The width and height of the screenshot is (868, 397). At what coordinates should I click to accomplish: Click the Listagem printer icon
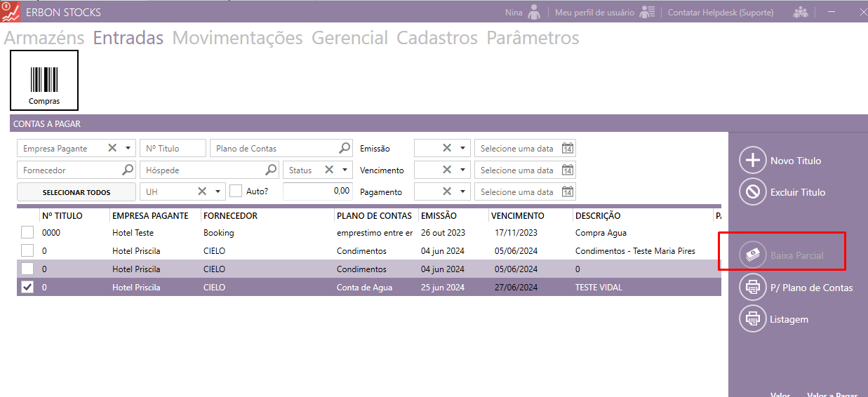pyautogui.click(x=752, y=319)
